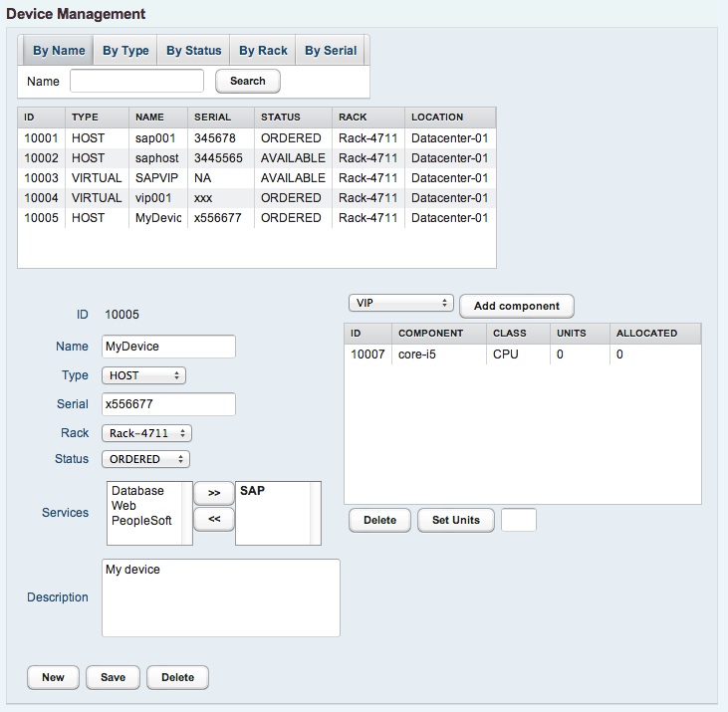Click Save at the form bottom
This screenshot has height=712, width=728.
[x=113, y=677]
